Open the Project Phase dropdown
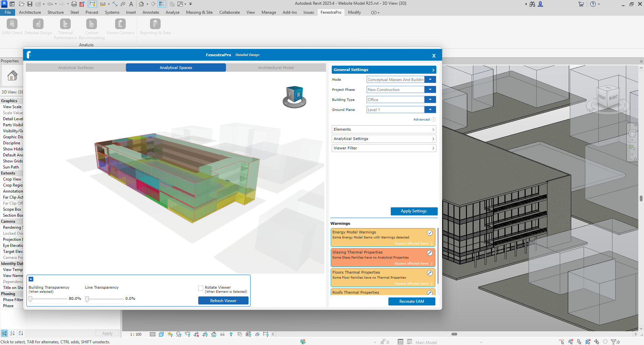 430,89
